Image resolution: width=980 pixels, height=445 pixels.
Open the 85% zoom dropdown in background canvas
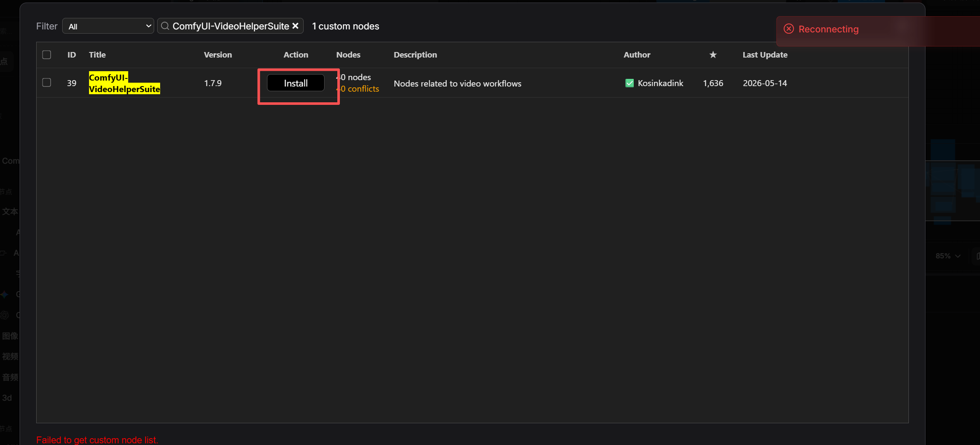coord(948,256)
